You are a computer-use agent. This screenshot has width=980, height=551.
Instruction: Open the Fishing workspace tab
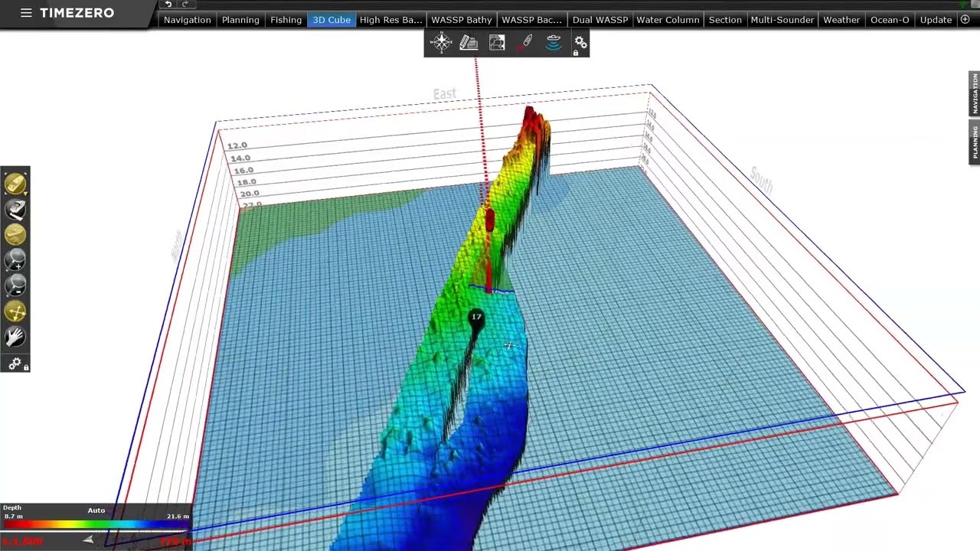(x=286, y=20)
